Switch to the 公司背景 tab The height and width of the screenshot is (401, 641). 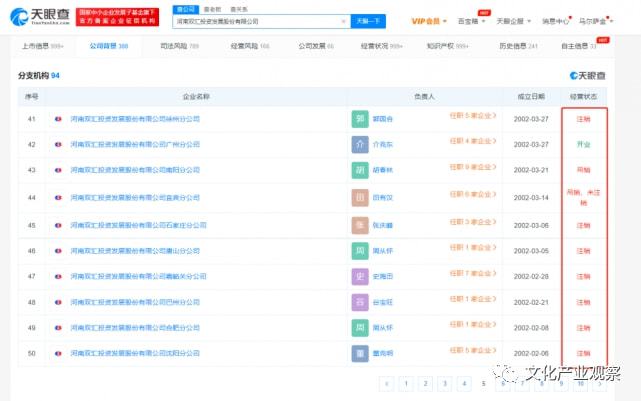109,46
